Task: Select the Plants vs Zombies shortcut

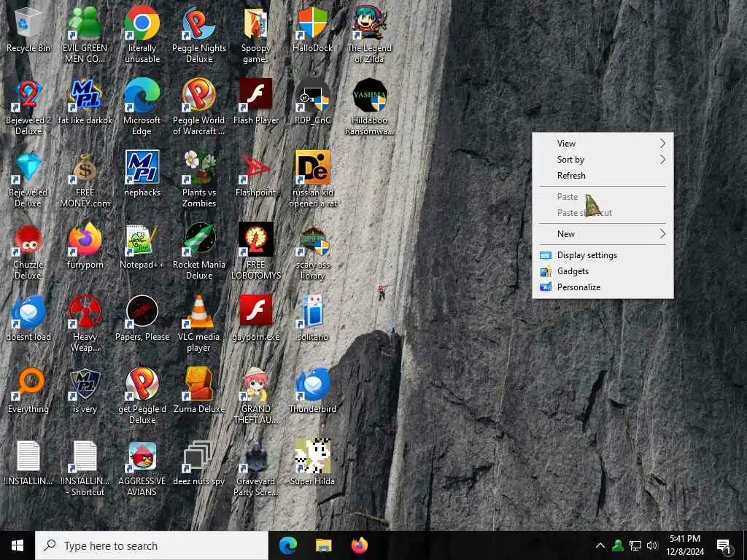Action: (199, 179)
